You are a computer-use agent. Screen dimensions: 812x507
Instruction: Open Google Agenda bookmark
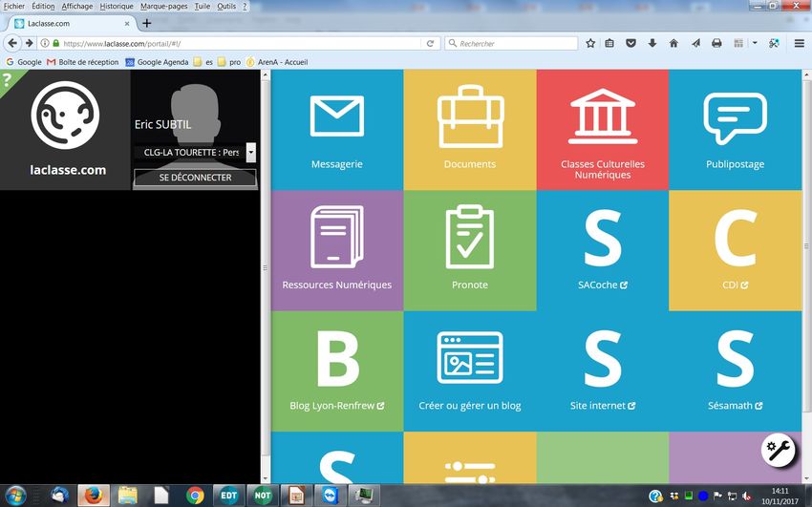pyautogui.click(x=157, y=62)
